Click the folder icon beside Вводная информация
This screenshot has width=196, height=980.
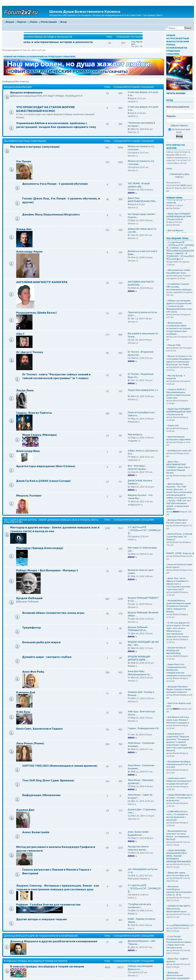(x=7, y=97)
